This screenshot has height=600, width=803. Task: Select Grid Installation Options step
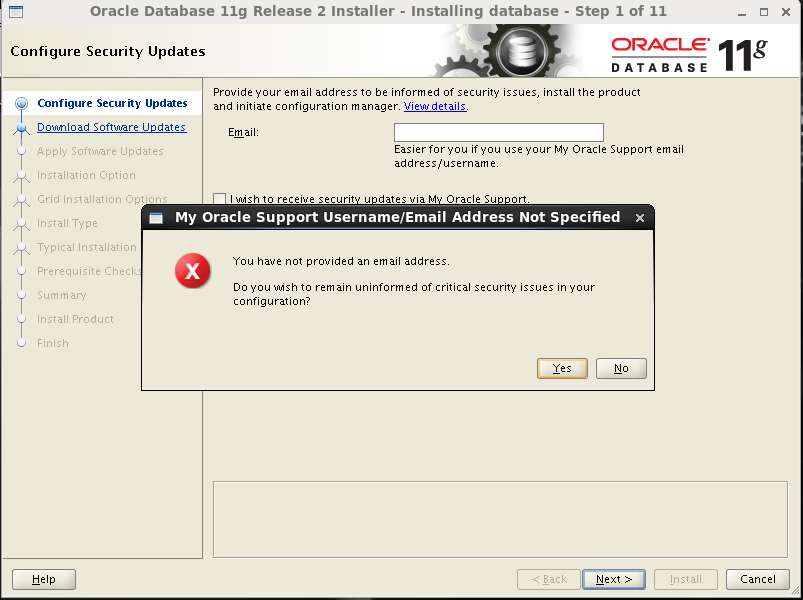(102, 199)
